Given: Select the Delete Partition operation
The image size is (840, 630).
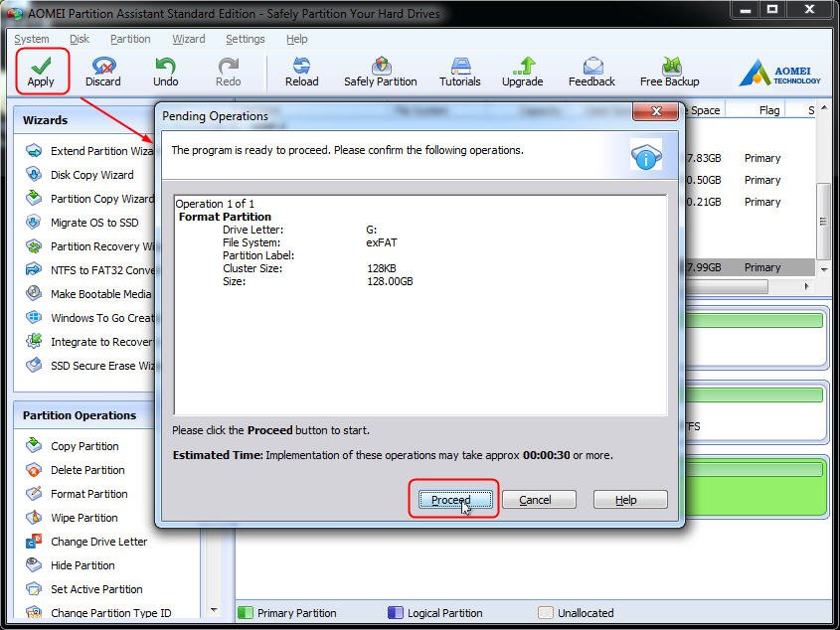Looking at the screenshot, I should pyautogui.click(x=76, y=470).
